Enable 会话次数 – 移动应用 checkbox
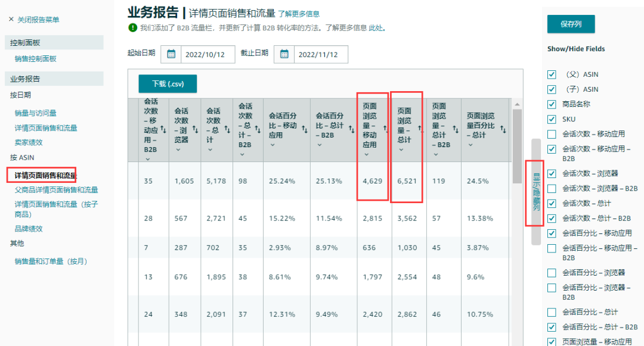Screen dimensions: 644x346 (552, 134)
